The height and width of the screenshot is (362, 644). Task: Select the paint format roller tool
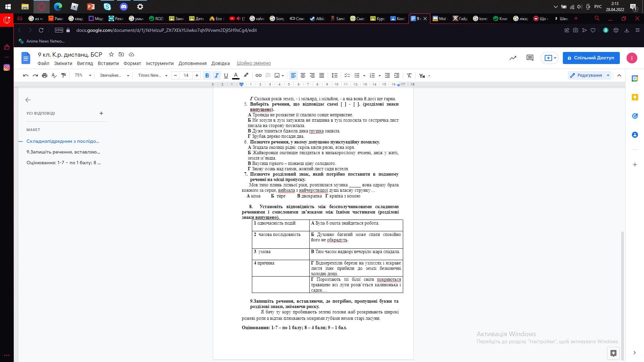tap(63, 75)
